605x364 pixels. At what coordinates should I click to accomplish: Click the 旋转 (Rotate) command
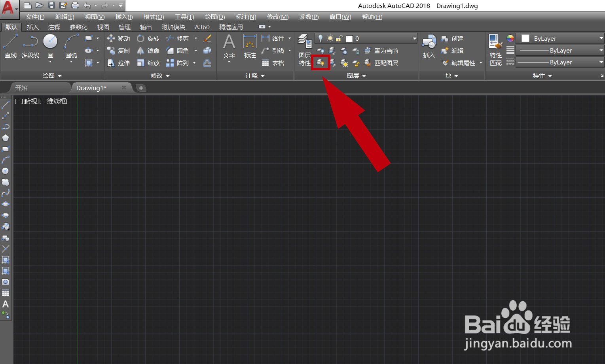(148, 38)
